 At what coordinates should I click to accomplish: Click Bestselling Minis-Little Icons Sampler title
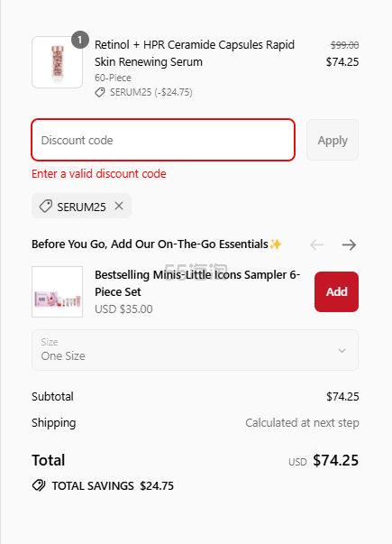[197, 283]
